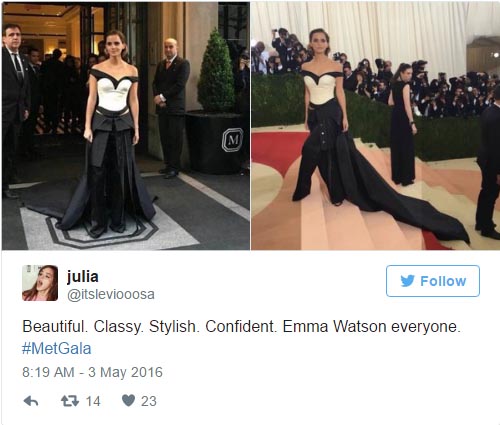Screen dimensions: 500x425
Task: Click the topiary bush in the left photo
Action: click(x=216, y=72)
